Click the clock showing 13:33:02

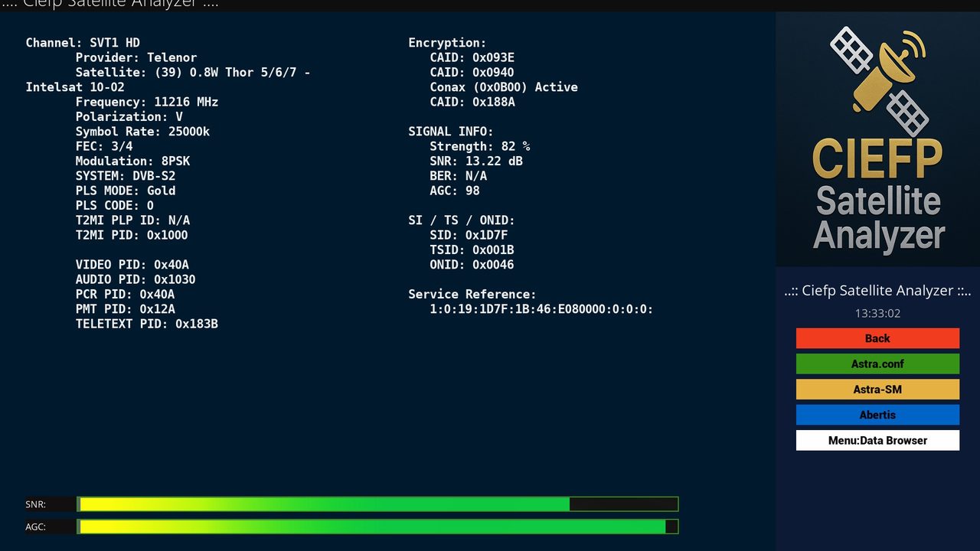[x=877, y=313]
